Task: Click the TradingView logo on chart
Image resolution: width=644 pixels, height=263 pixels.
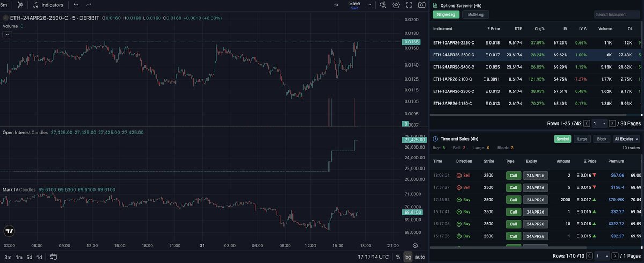Action: click(x=9, y=231)
